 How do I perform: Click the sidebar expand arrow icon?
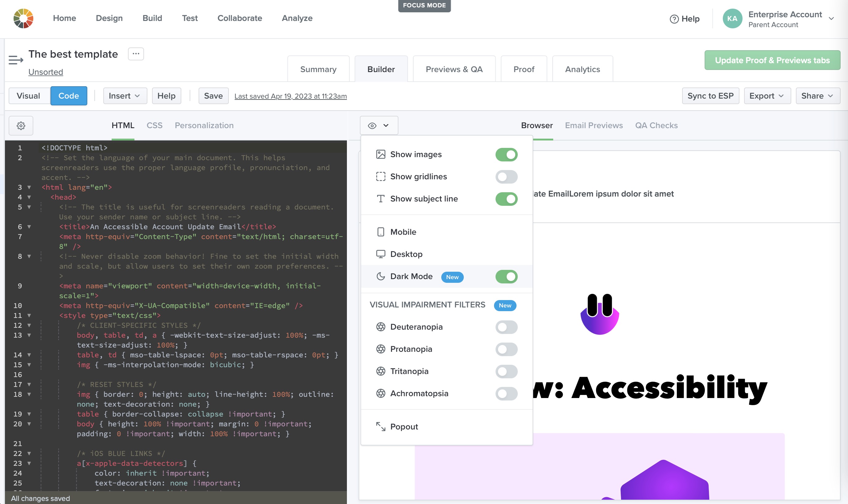(16, 60)
